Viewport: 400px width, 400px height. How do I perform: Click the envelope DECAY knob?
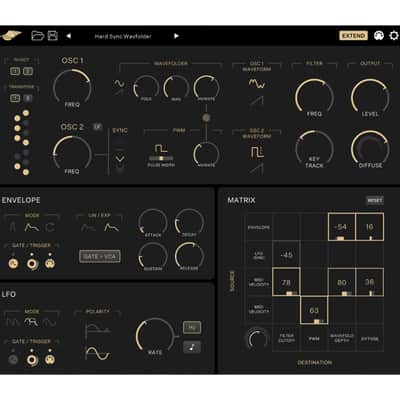(189, 223)
